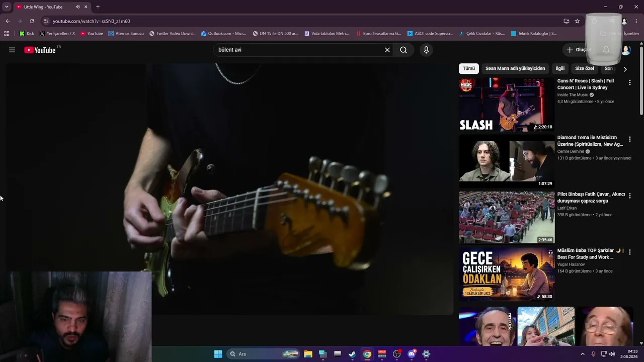Viewport: 644px width, 362px height.
Task: Open the ASCII code Superscript bookmark
Action: click(431, 34)
